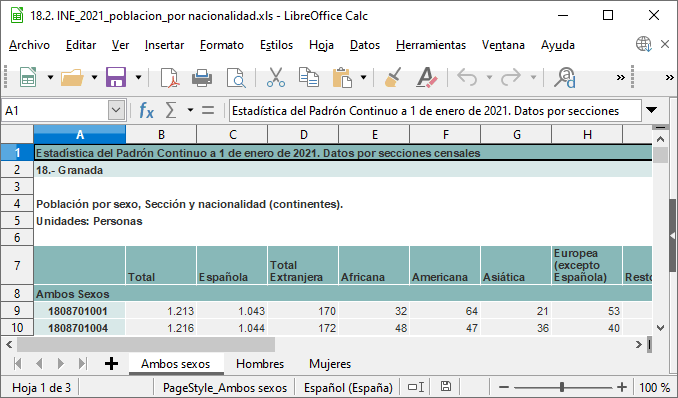Go to first sheet tab arrow

click(x=18, y=364)
